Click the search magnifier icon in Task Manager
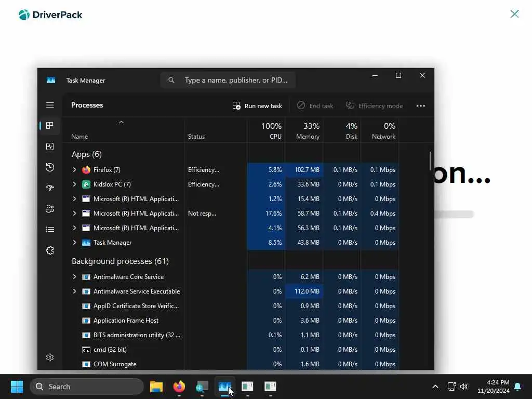The height and width of the screenshot is (399, 532). [x=171, y=80]
